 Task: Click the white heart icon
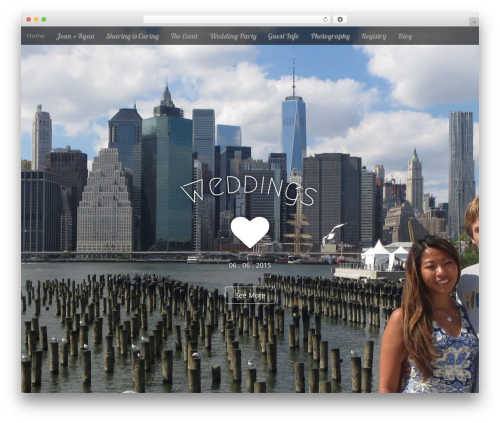point(250,232)
